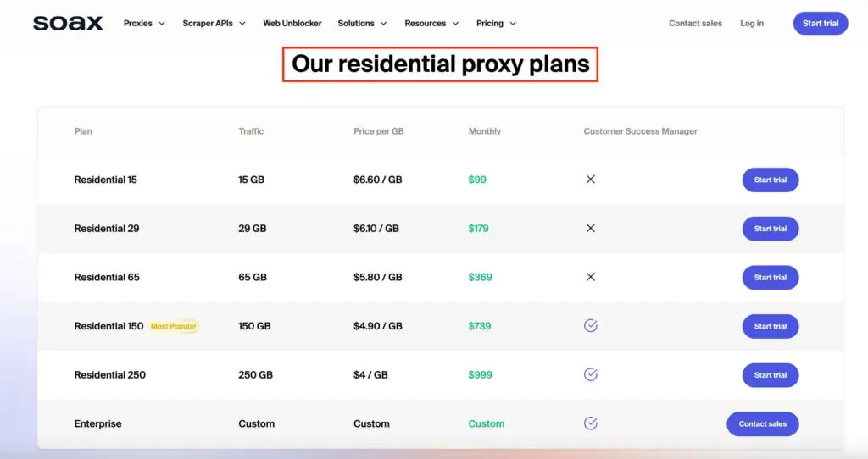This screenshot has height=459, width=868.
Task: Select the Residential 29 plan name
Action: pyautogui.click(x=106, y=229)
